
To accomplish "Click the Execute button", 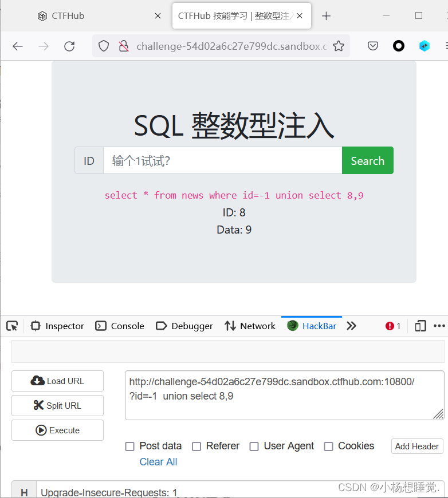I will [57, 430].
